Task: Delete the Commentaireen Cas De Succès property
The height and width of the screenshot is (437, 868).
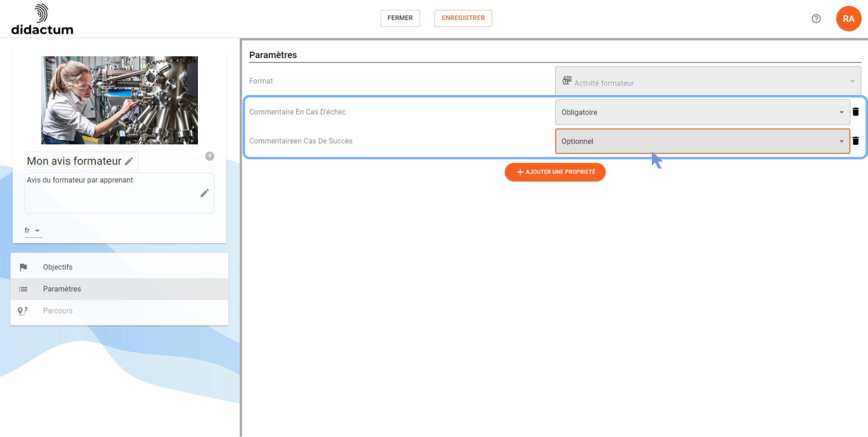Action: [856, 141]
